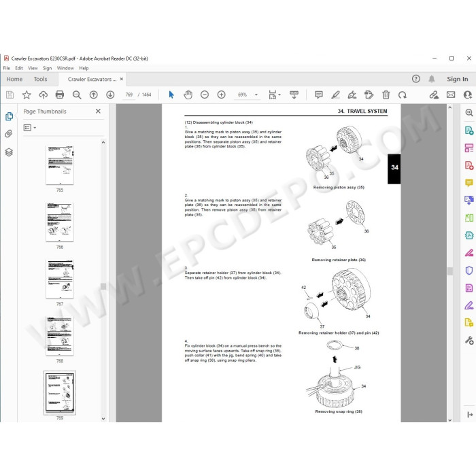This screenshot has width=476, height=476.
Task: Close the Page Thumbnails panel
Action: (98, 111)
